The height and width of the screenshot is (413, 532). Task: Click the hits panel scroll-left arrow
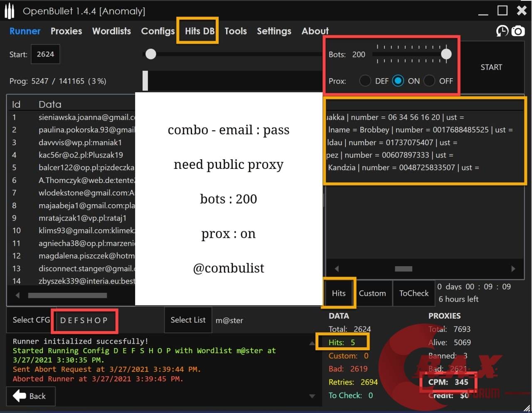coord(337,269)
